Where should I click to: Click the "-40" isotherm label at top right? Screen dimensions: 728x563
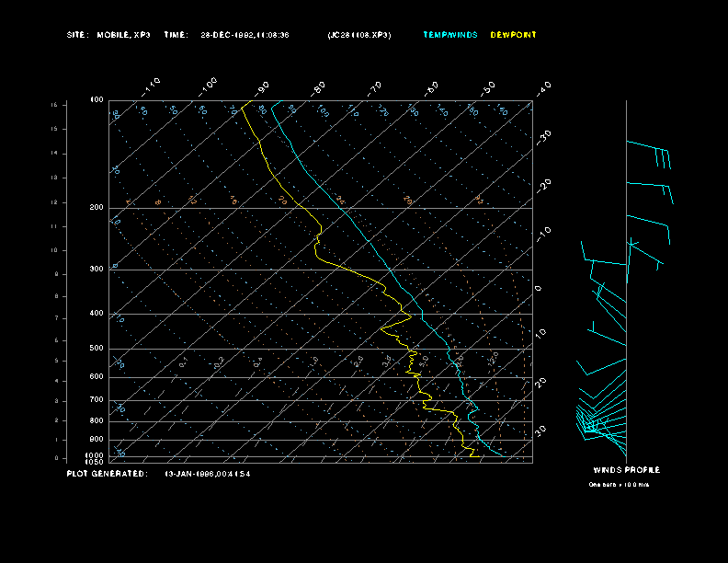coord(544,88)
